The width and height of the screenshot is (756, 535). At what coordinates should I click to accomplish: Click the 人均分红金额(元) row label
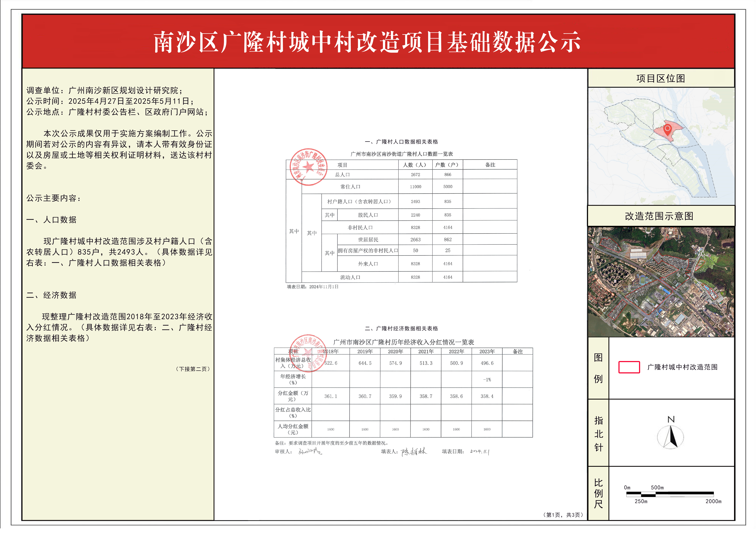click(293, 429)
